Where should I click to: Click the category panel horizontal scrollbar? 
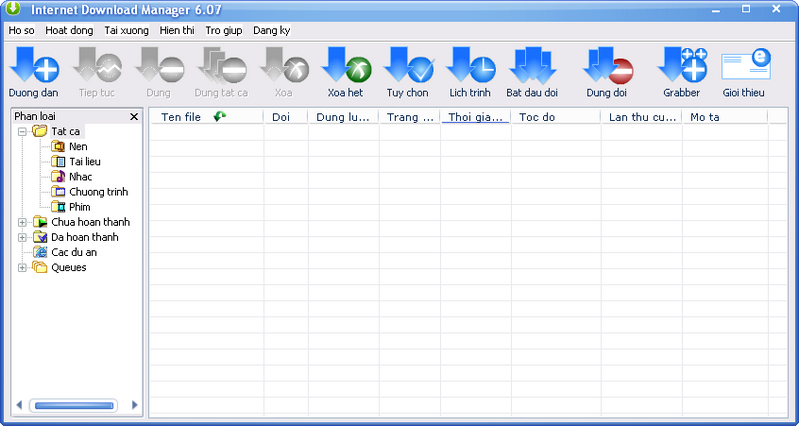(x=74, y=405)
